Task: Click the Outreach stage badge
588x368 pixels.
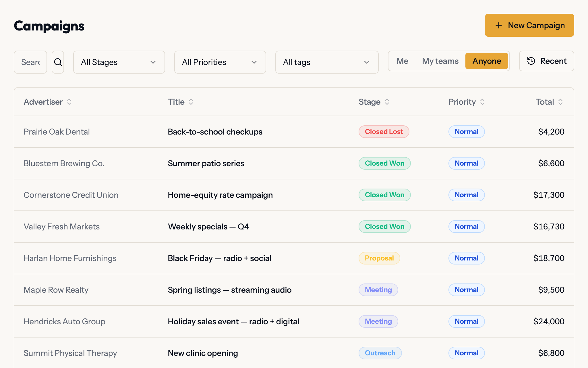Action: pos(380,353)
